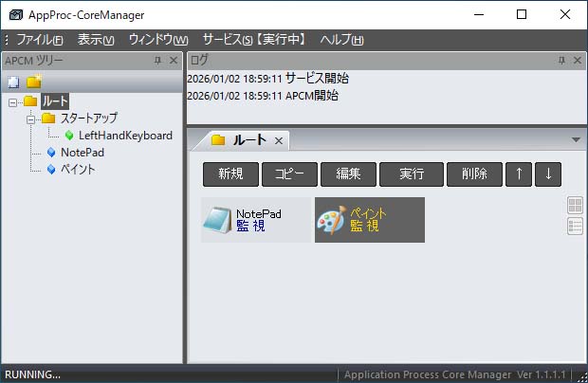The image size is (588, 383).
Task: Click the new folder icon in APCM tree toolbar
Action: click(33, 82)
